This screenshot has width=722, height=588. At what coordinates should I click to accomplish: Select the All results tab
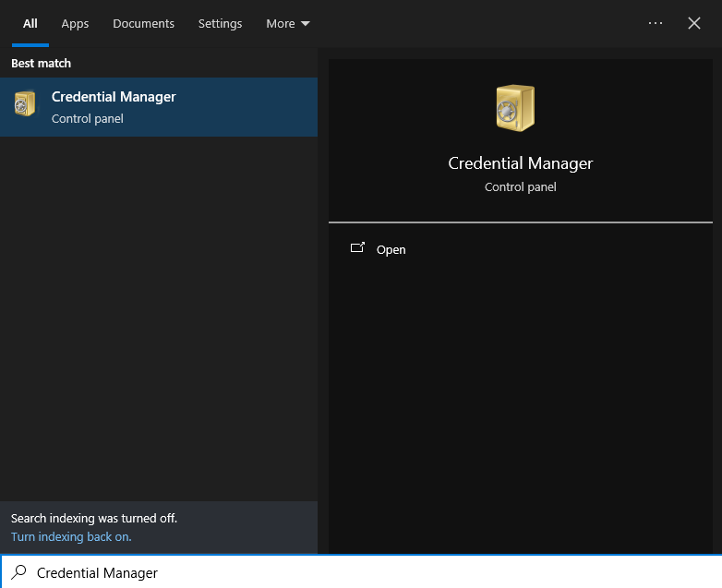pyautogui.click(x=30, y=23)
